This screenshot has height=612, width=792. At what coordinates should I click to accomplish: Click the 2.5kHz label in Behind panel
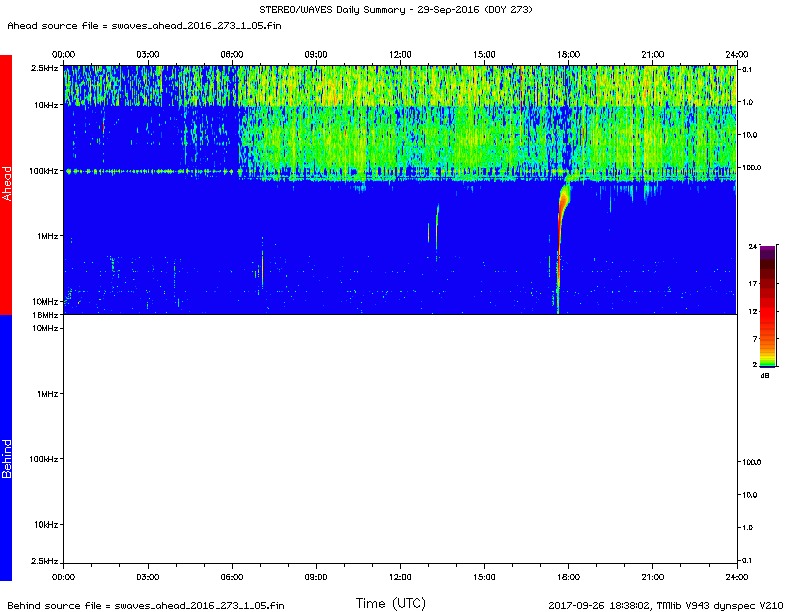point(44,562)
